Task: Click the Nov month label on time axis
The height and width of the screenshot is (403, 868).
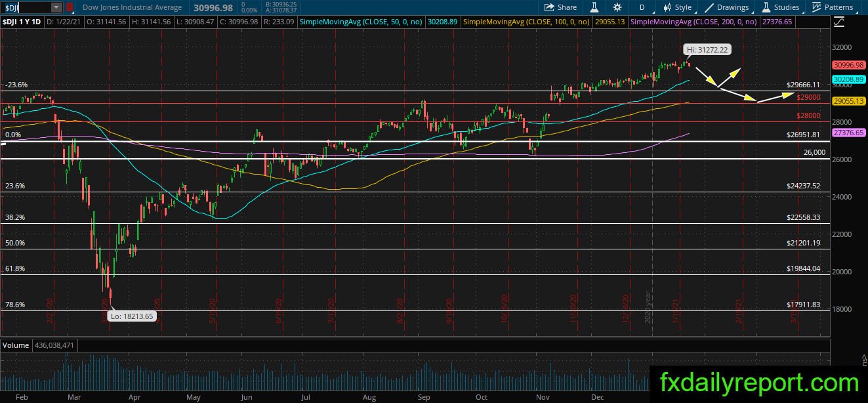Action: click(542, 397)
